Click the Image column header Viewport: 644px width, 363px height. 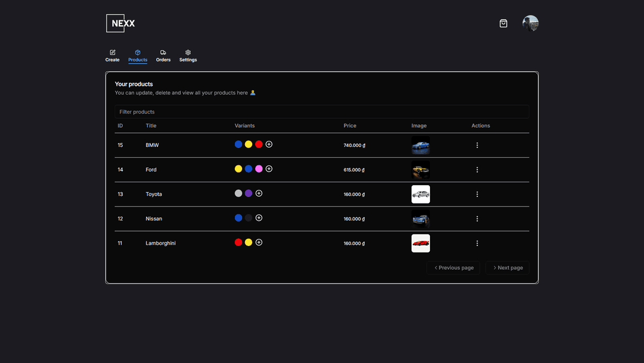[419, 126]
